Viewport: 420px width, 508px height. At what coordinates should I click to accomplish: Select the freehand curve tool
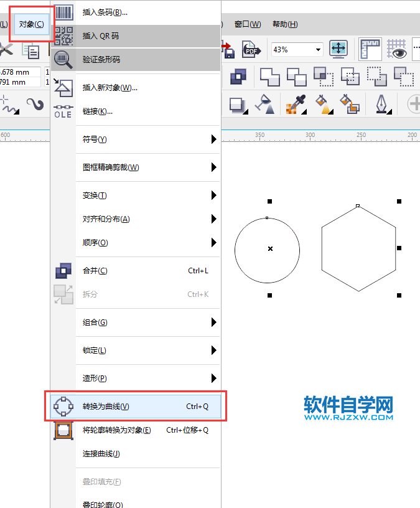[x=10, y=105]
